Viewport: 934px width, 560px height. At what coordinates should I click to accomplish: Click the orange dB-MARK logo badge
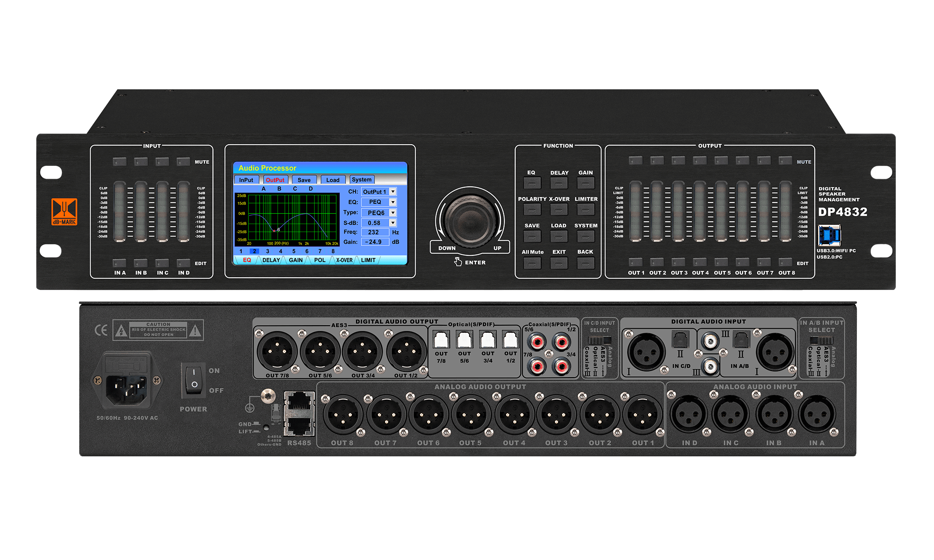64,211
